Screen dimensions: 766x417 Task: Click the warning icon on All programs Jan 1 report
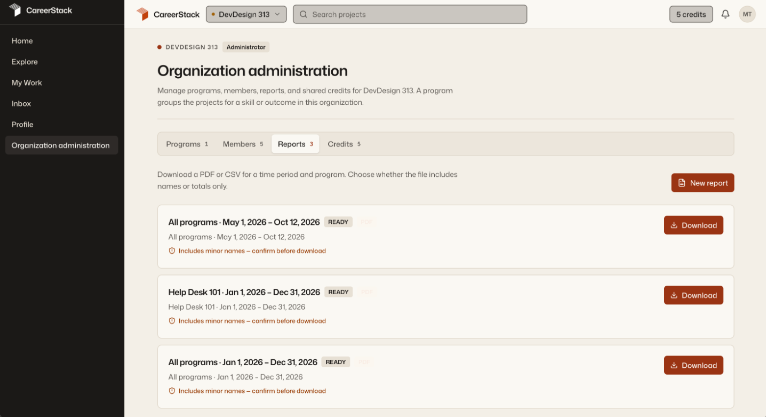[172, 391]
